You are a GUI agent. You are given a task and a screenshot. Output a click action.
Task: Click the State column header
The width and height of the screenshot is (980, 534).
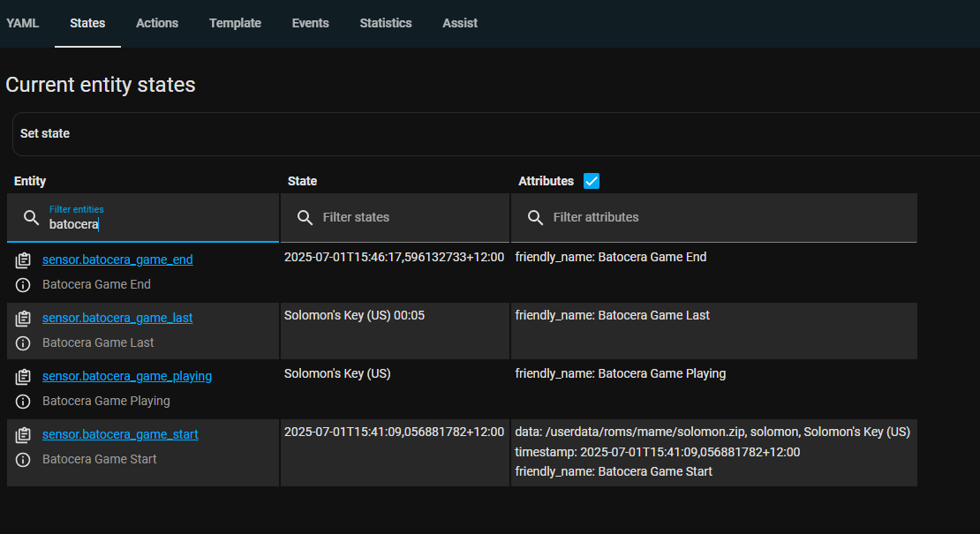pyautogui.click(x=303, y=181)
